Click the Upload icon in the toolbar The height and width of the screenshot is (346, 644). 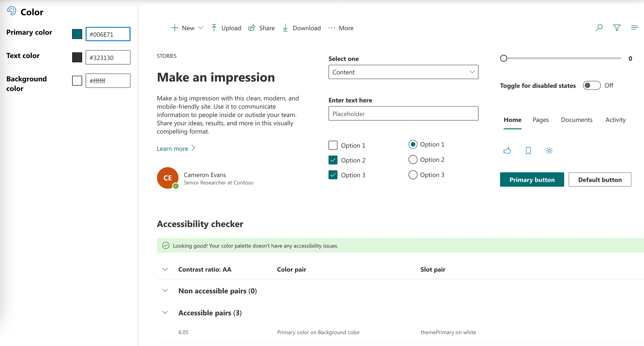tap(214, 28)
